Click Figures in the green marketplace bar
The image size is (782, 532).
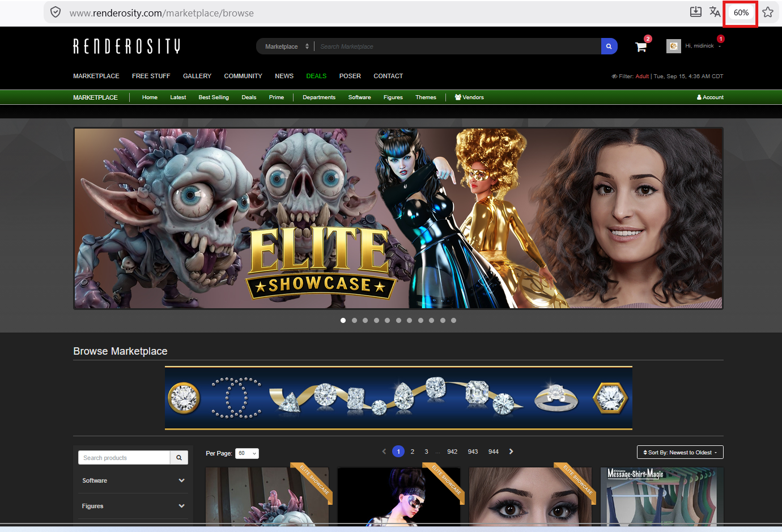pos(393,97)
